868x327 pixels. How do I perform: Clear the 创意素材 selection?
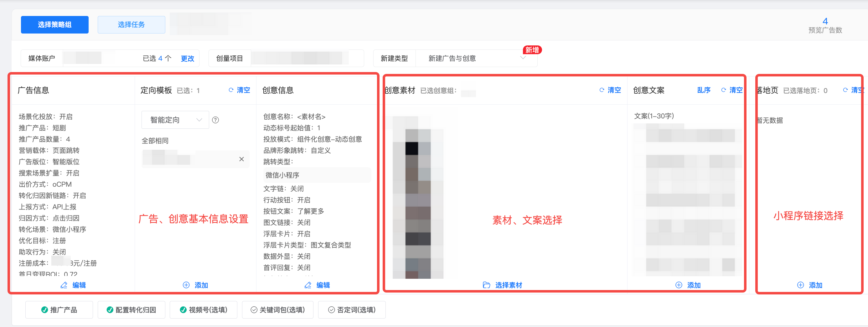(x=610, y=90)
